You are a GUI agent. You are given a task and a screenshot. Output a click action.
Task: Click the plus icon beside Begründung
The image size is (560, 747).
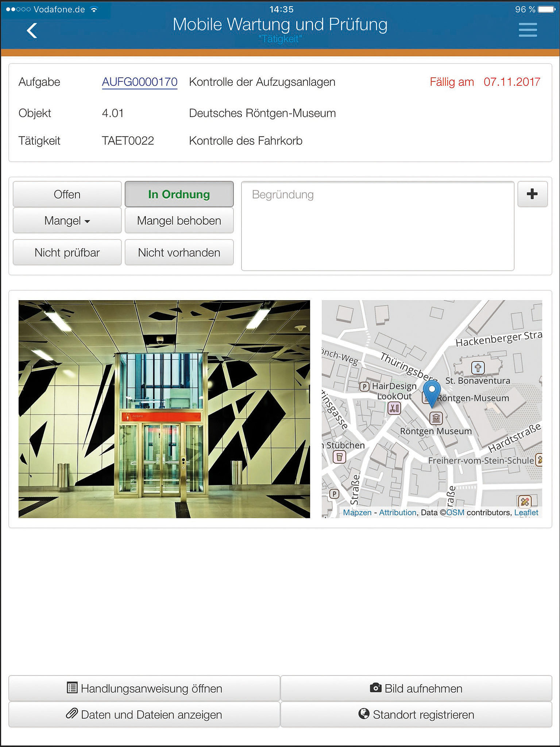tap(532, 194)
